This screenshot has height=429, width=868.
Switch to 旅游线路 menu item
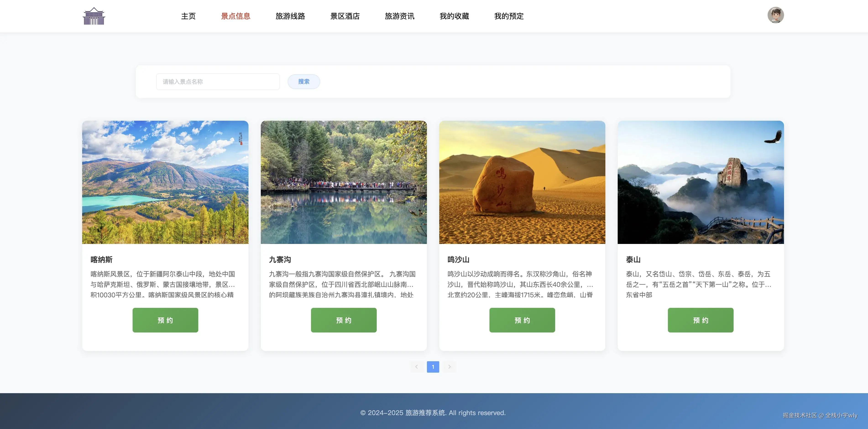[290, 16]
